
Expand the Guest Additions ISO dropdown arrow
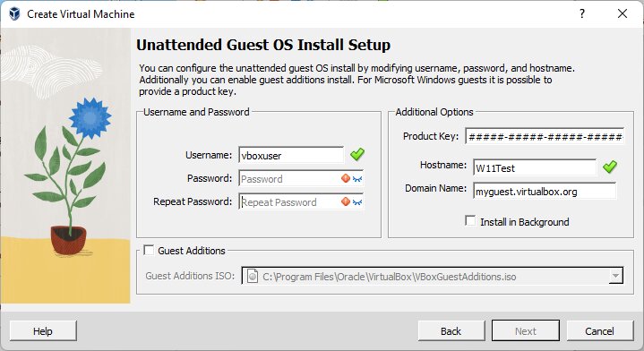[615, 276]
